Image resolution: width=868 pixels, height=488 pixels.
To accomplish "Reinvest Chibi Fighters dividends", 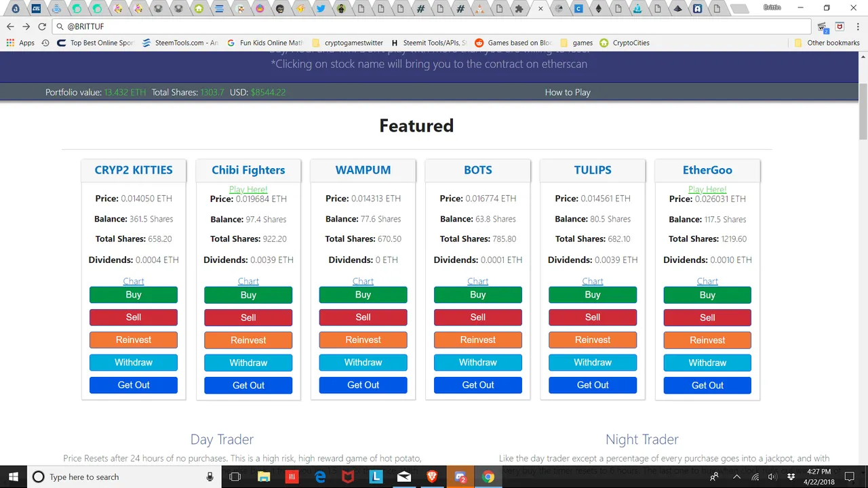I will point(248,340).
